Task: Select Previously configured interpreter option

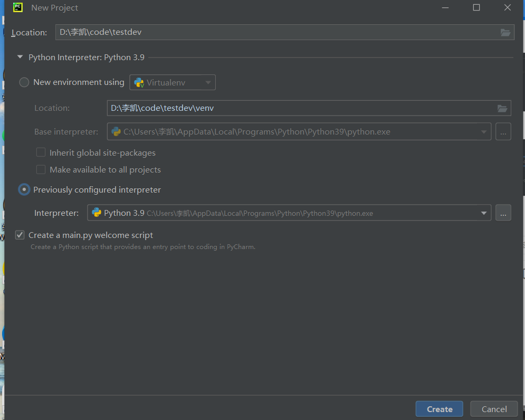Action: tap(24, 189)
